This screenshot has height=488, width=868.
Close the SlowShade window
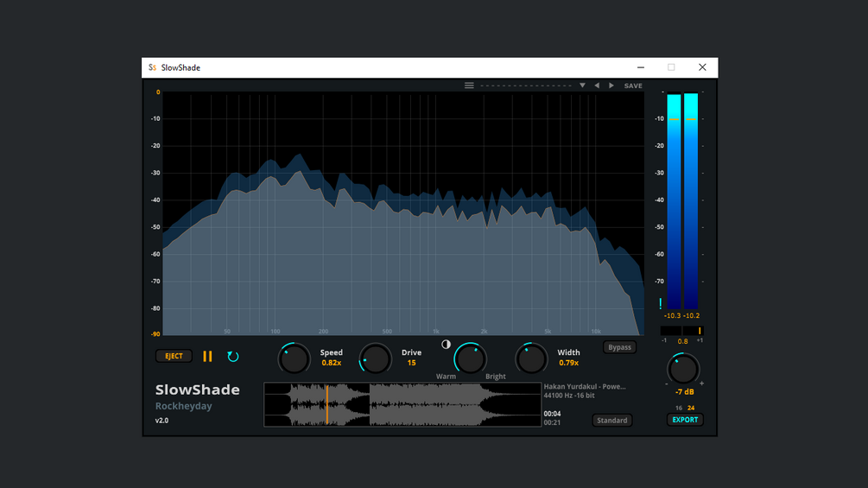coord(702,67)
